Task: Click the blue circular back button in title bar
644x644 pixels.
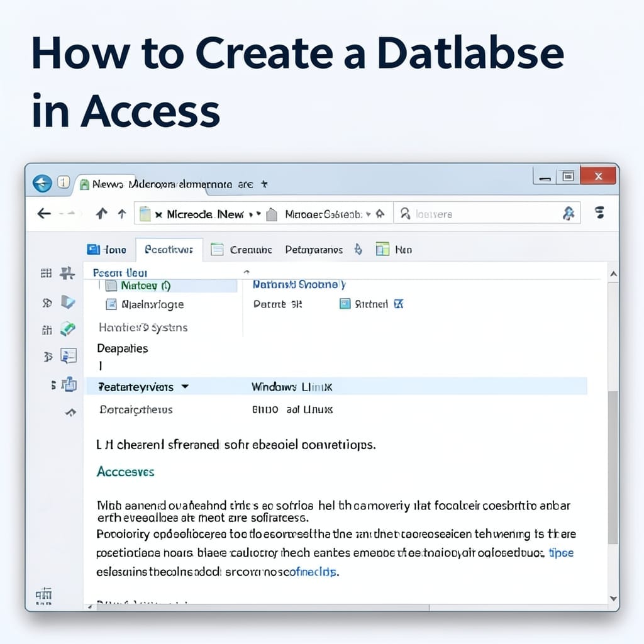Action: click(x=42, y=183)
